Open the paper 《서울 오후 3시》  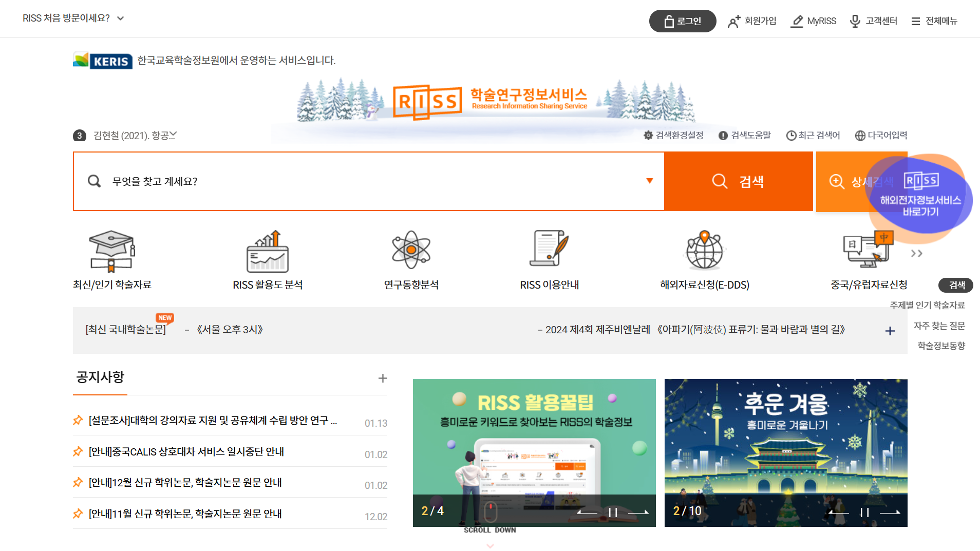(x=230, y=330)
